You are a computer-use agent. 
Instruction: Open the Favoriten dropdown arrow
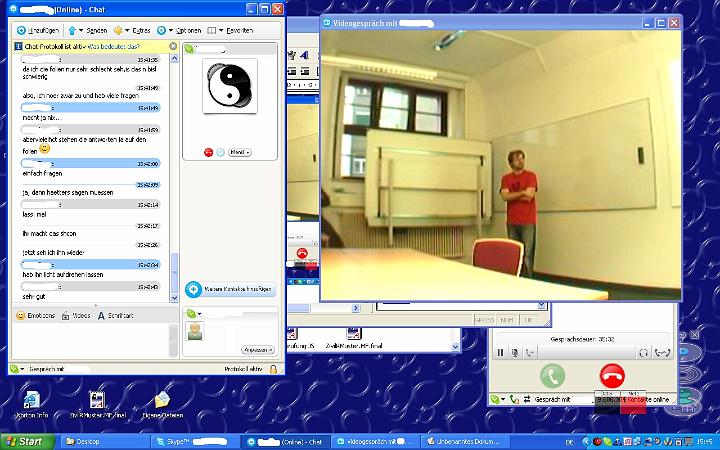coord(221,30)
